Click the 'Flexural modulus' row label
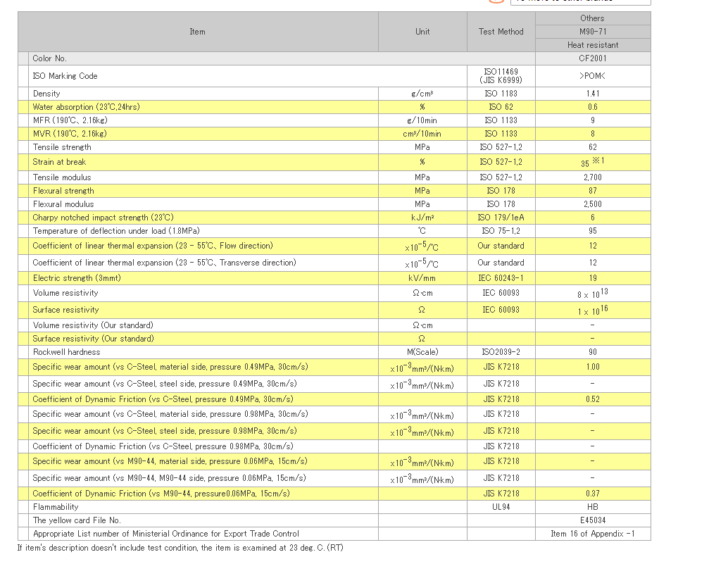The width and height of the screenshot is (728, 564). [63, 205]
